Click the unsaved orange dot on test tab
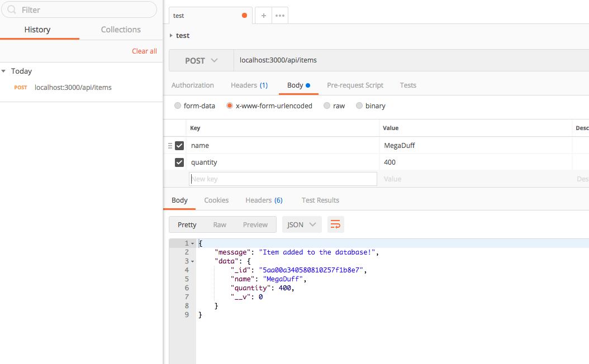This screenshot has width=589, height=364. click(245, 16)
